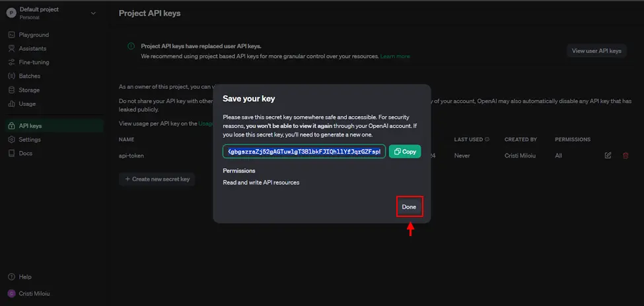Image resolution: width=644 pixels, height=306 pixels.
Task: Click the Cristi Miloiu user avatar
Action: pyautogui.click(x=11, y=293)
